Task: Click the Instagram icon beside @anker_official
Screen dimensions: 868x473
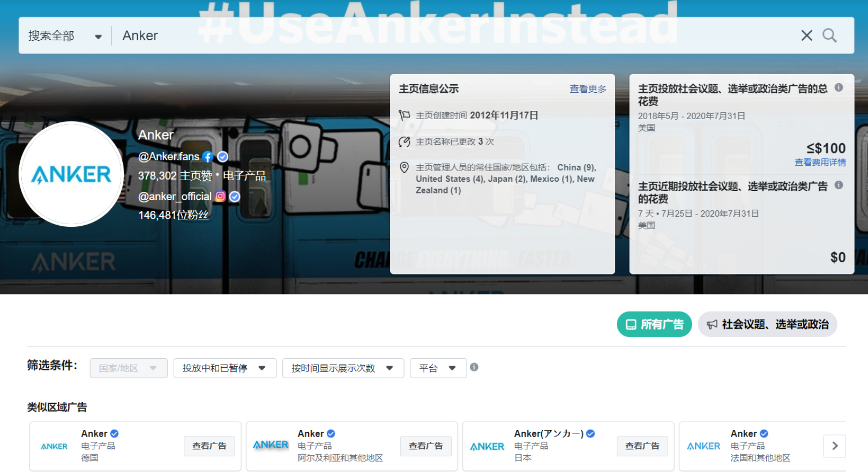Action: click(220, 196)
